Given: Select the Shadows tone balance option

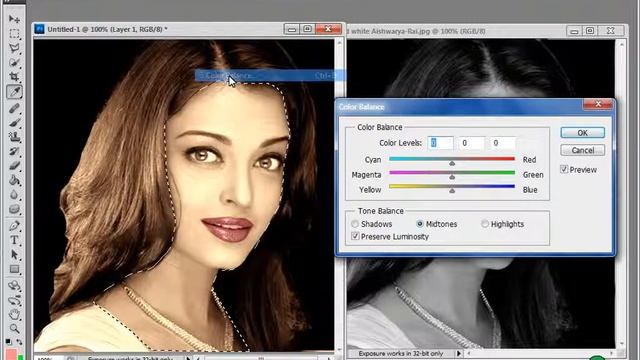Looking at the screenshot, I should [x=355, y=224].
